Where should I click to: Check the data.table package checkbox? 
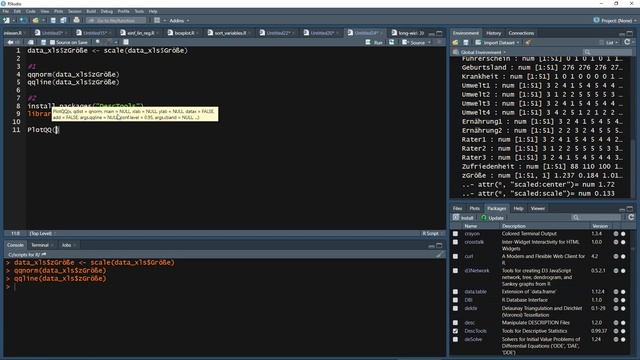tap(456, 292)
